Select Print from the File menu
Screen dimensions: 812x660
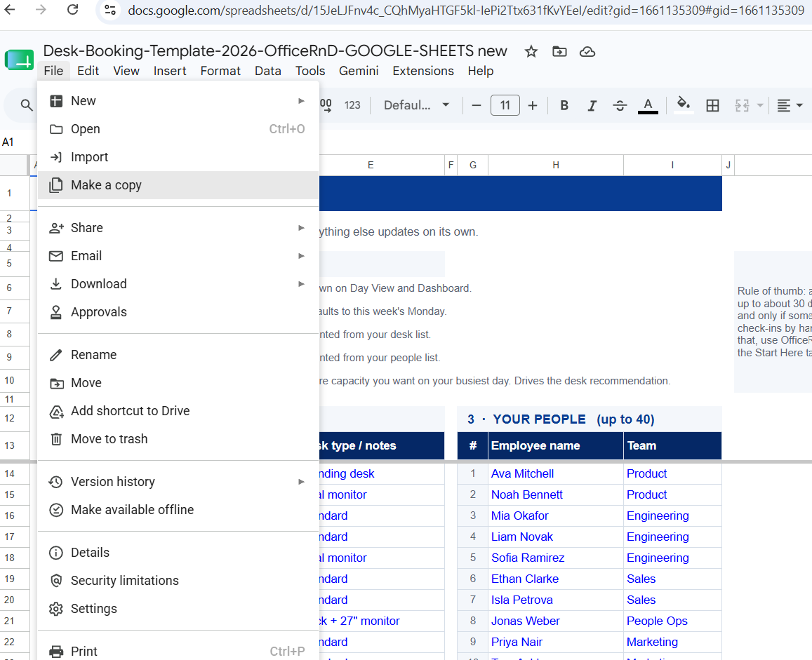click(178, 651)
